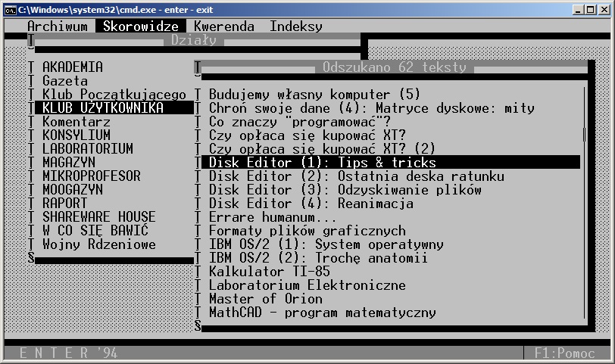Choose the Wojny Rdzeniowe section
Screen dimensions: 615x364
(x=99, y=244)
